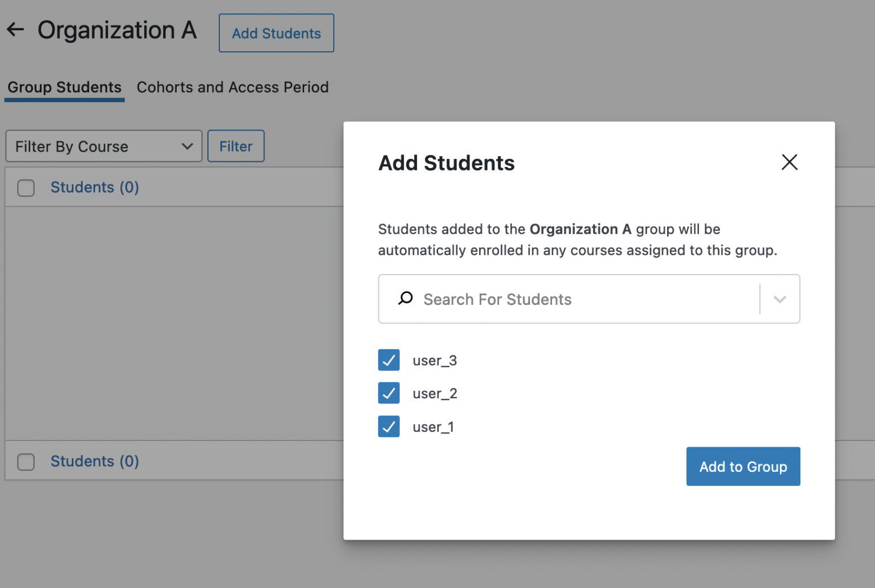Click the Add to Group button
The height and width of the screenshot is (588, 875).
(743, 466)
